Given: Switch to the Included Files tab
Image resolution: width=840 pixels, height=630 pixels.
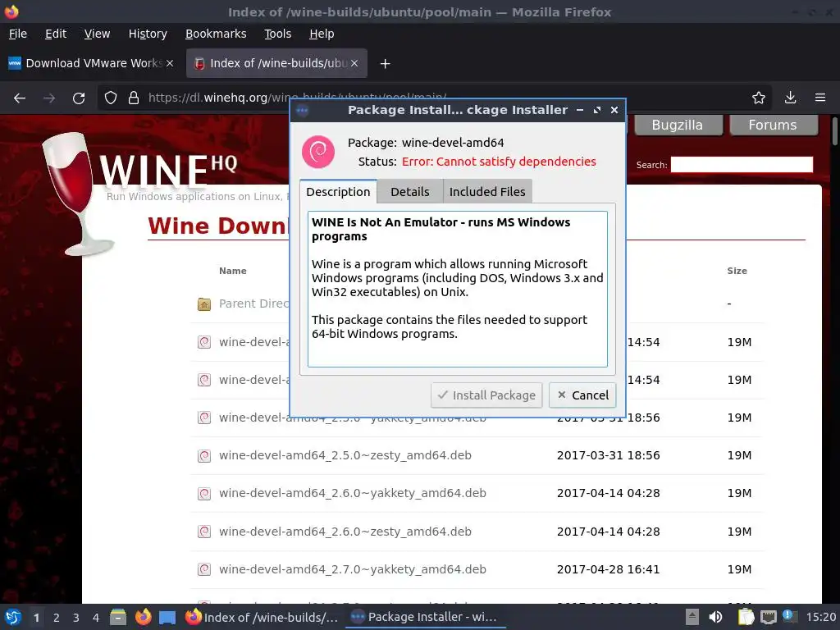Looking at the screenshot, I should coord(487,192).
